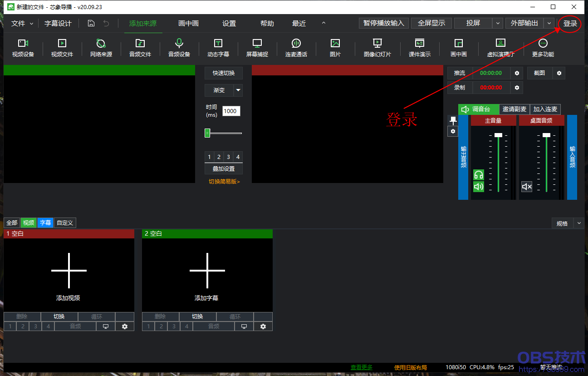Open screenshot settings gear next to 截图
Viewport: 588px width, 376px height.
click(559, 73)
